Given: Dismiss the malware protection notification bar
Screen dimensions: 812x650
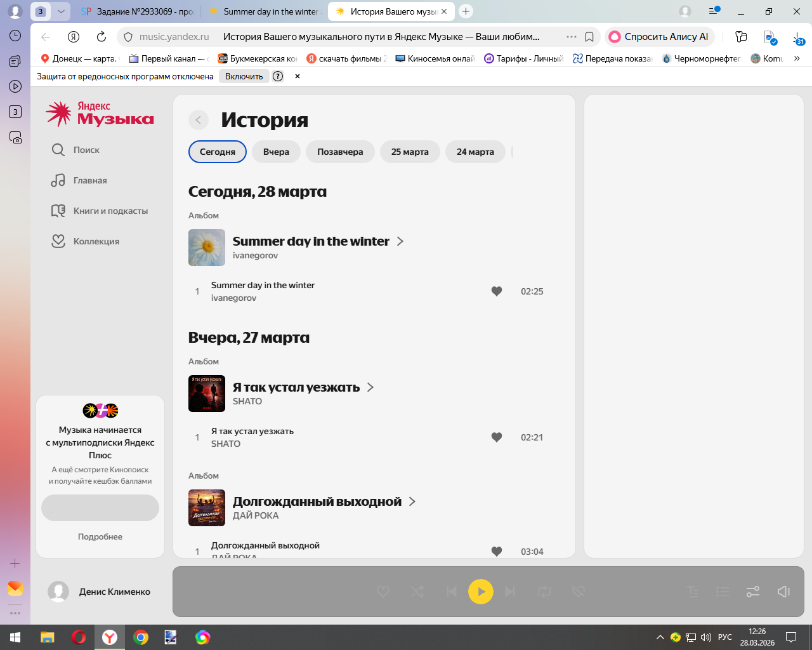Looking at the screenshot, I should coord(297,76).
